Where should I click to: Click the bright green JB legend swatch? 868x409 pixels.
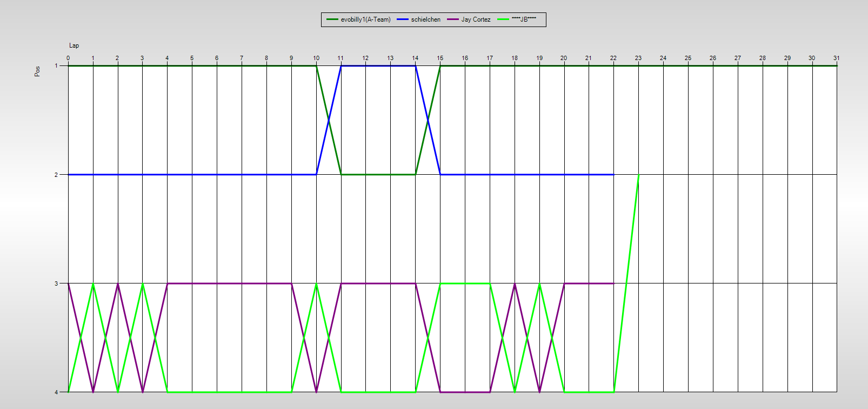coord(503,19)
